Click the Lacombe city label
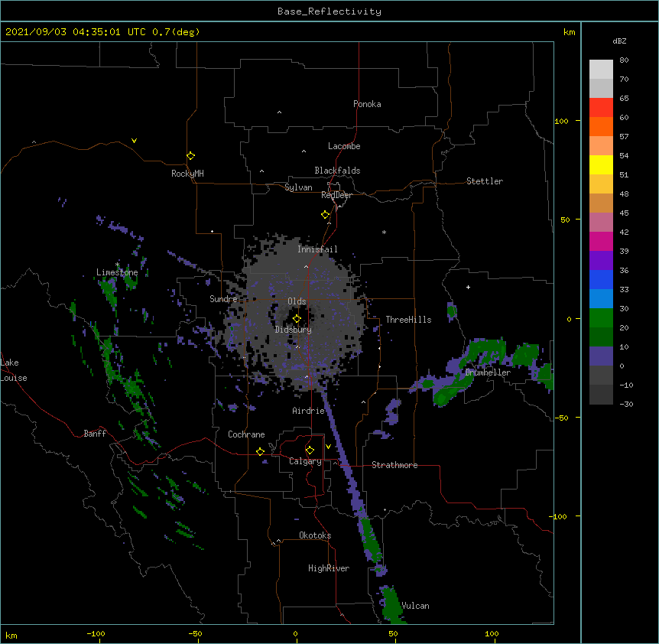The height and width of the screenshot is (644, 659). (x=344, y=146)
